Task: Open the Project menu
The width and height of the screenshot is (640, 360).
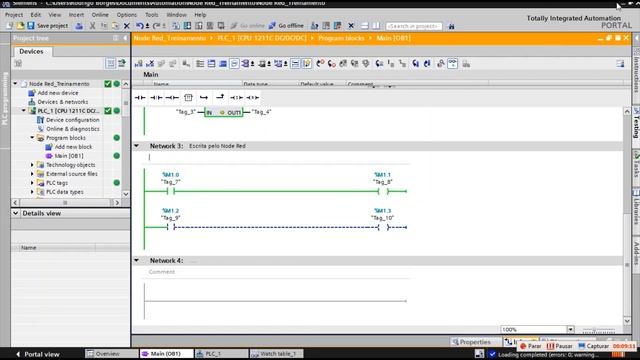Action: [x=14, y=15]
